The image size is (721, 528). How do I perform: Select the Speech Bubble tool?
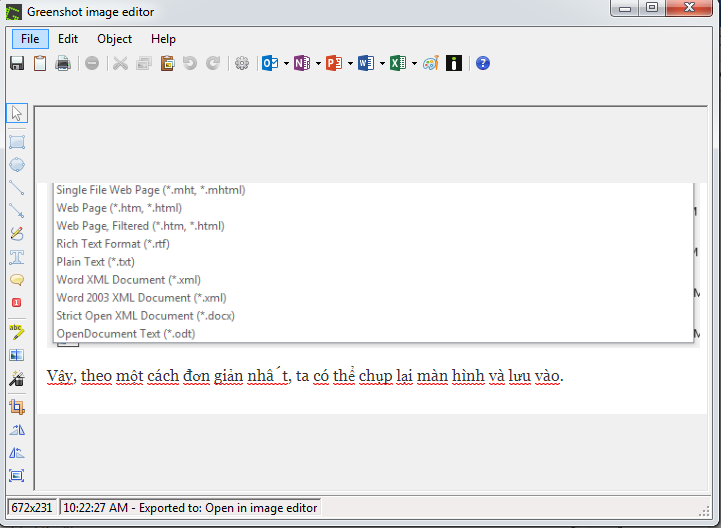[17, 280]
